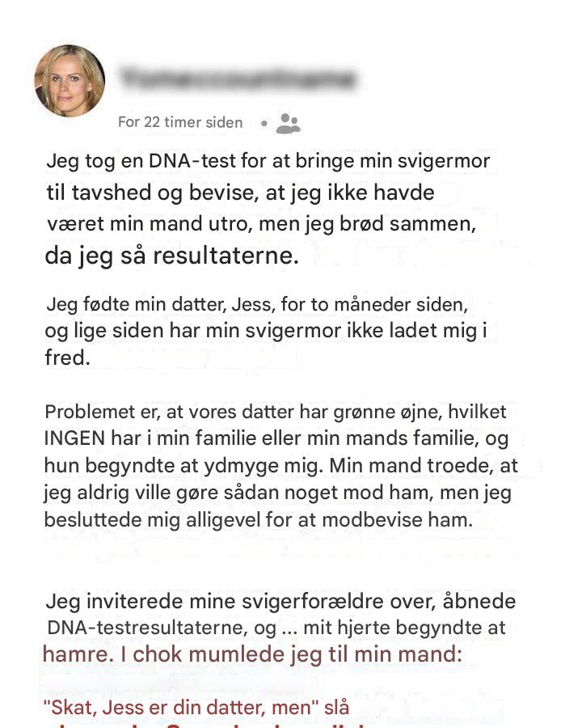The image size is (582, 728).
Task: Open the 'For 22 timer siden' timestamp
Action: pyautogui.click(x=180, y=122)
